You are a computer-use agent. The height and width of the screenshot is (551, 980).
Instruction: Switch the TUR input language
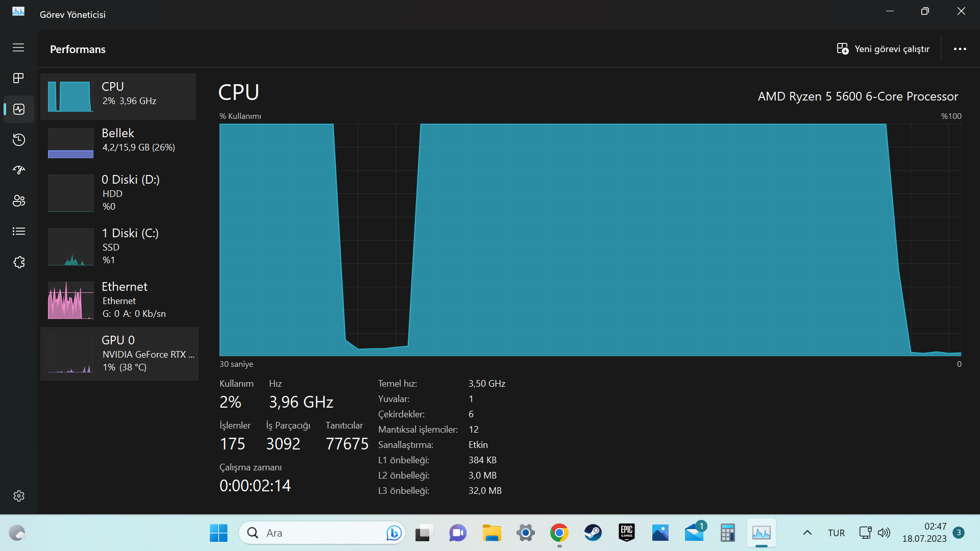(x=836, y=533)
